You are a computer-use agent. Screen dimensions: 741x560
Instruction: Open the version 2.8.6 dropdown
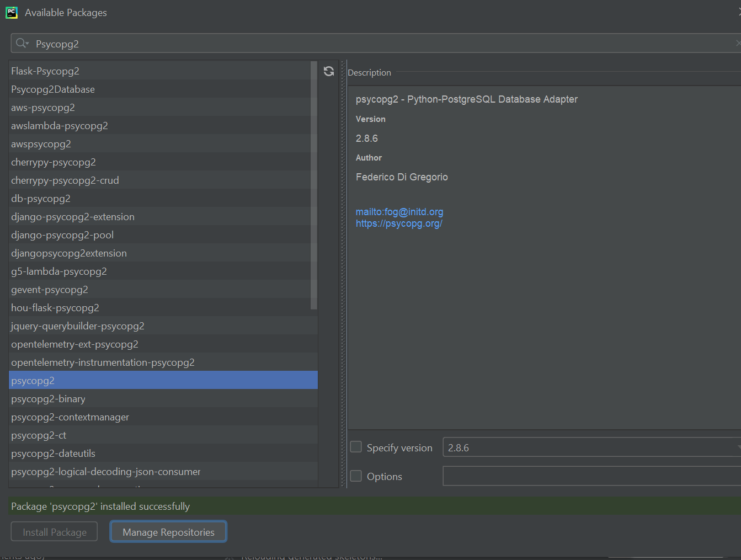[x=592, y=447]
